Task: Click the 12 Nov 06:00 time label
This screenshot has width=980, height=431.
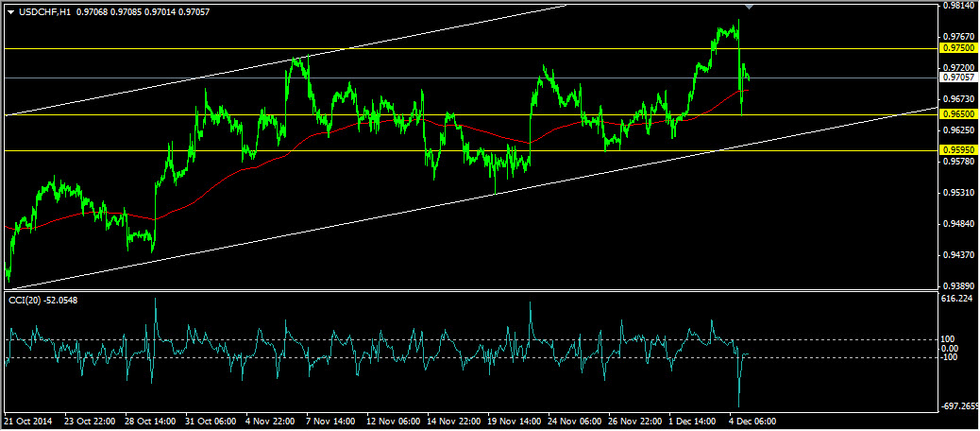Action: pos(391,421)
